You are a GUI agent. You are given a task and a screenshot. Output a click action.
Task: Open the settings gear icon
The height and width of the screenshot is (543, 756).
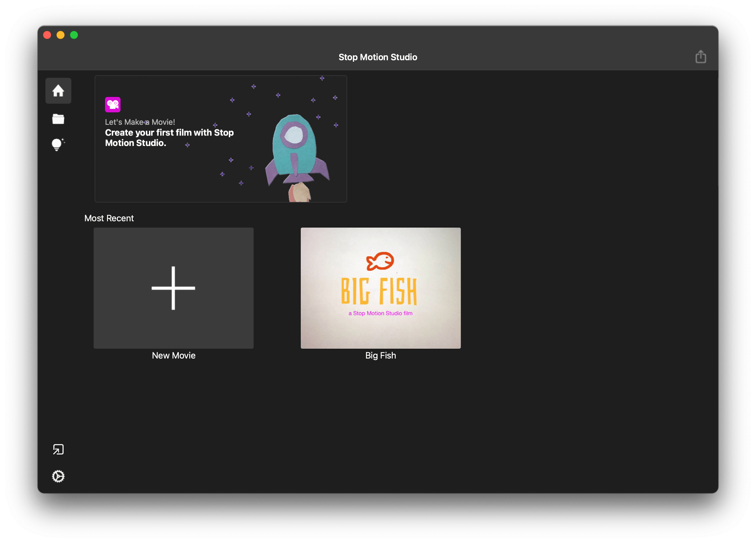point(58,476)
